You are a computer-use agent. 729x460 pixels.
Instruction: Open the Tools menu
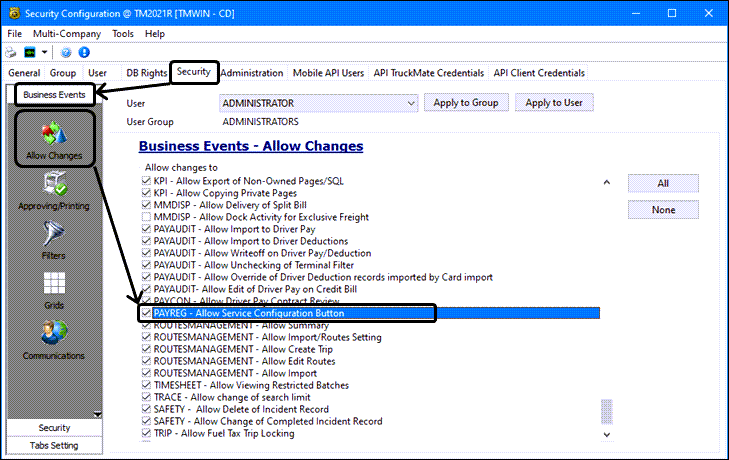123,33
